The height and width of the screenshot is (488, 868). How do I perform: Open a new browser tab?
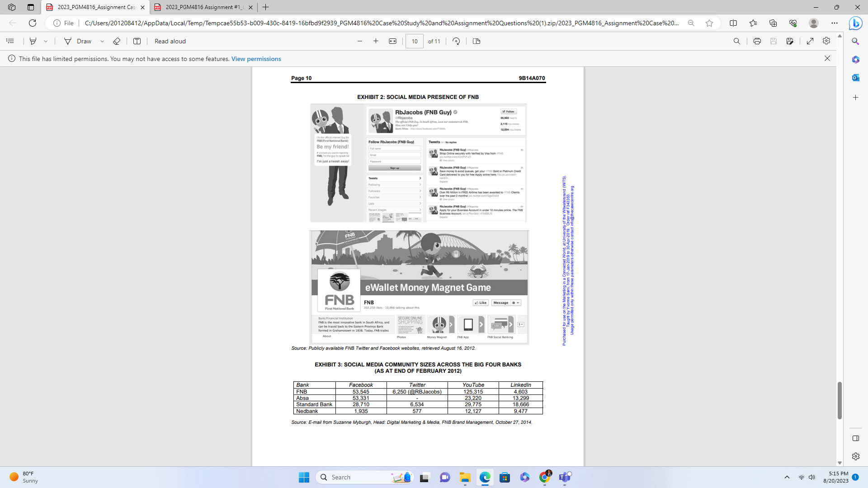click(x=266, y=7)
